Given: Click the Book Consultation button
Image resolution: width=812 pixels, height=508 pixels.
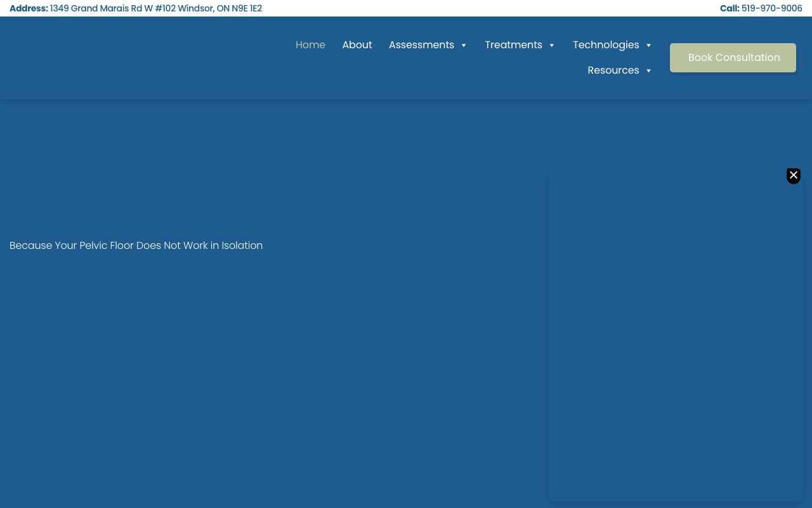Looking at the screenshot, I should (733, 58).
